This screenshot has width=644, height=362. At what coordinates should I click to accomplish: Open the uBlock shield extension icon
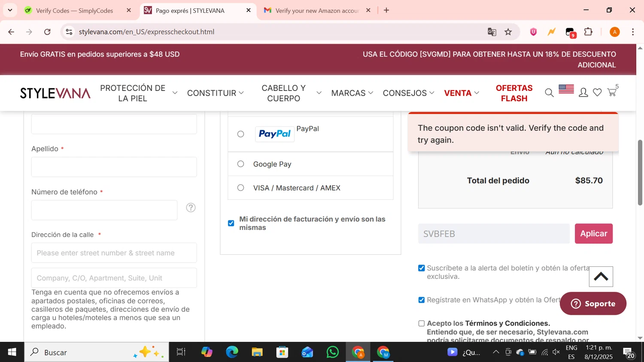533,32
